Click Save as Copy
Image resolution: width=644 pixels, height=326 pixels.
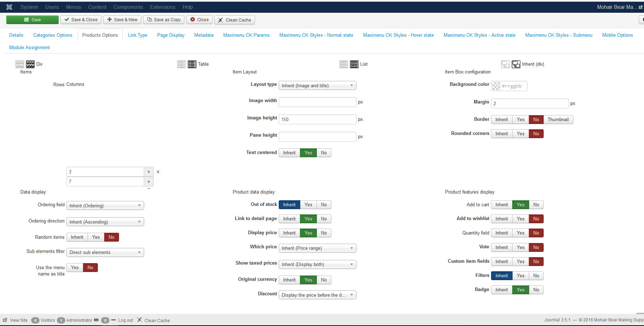164,20
